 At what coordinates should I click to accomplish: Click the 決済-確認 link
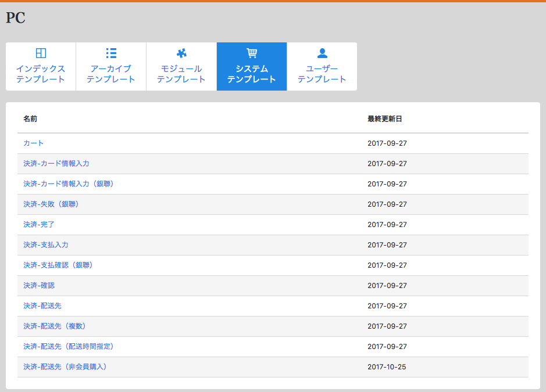click(x=39, y=286)
